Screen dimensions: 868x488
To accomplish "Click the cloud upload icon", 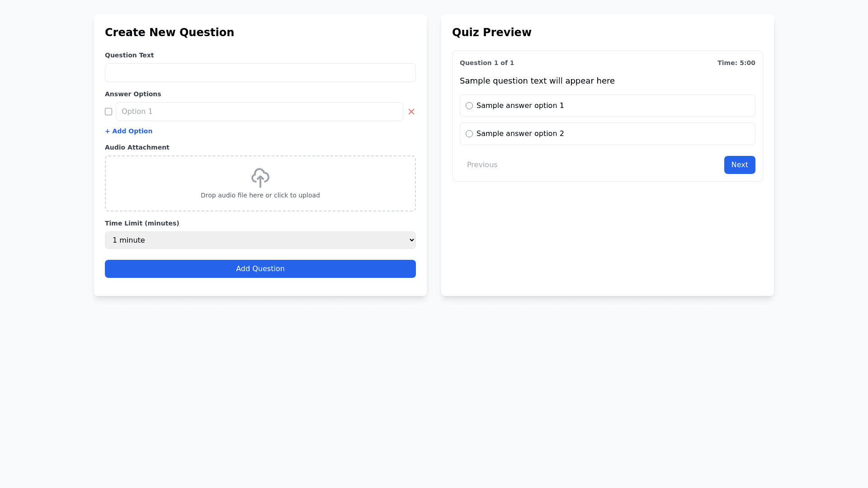I will coord(260,178).
